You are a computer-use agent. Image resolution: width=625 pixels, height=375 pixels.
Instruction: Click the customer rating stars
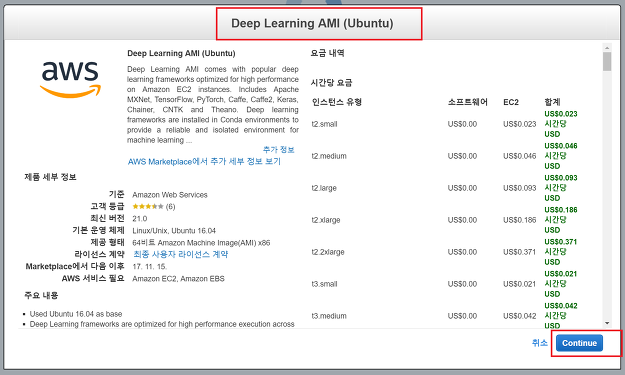tap(148, 206)
